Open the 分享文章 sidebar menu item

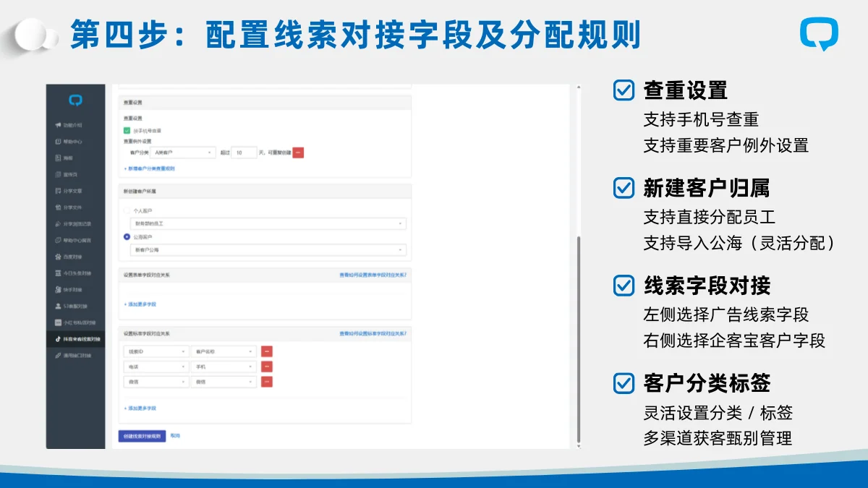(x=73, y=191)
